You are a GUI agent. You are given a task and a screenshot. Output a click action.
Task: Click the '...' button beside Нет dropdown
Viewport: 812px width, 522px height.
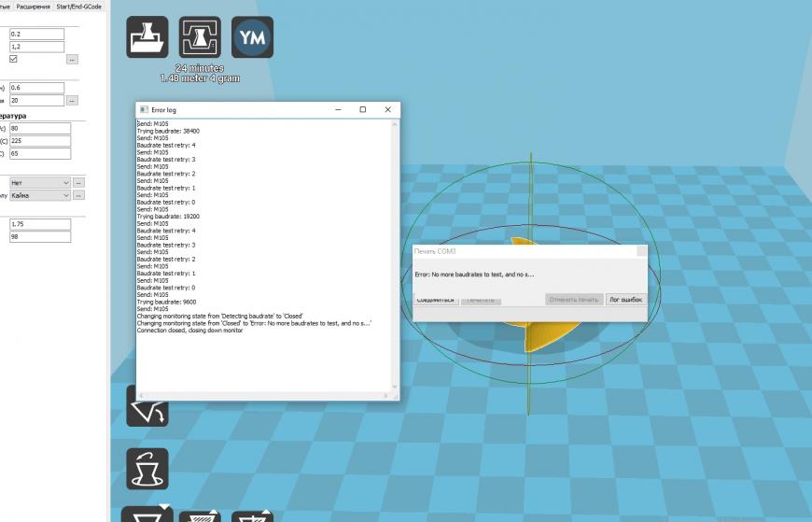[78, 182]
